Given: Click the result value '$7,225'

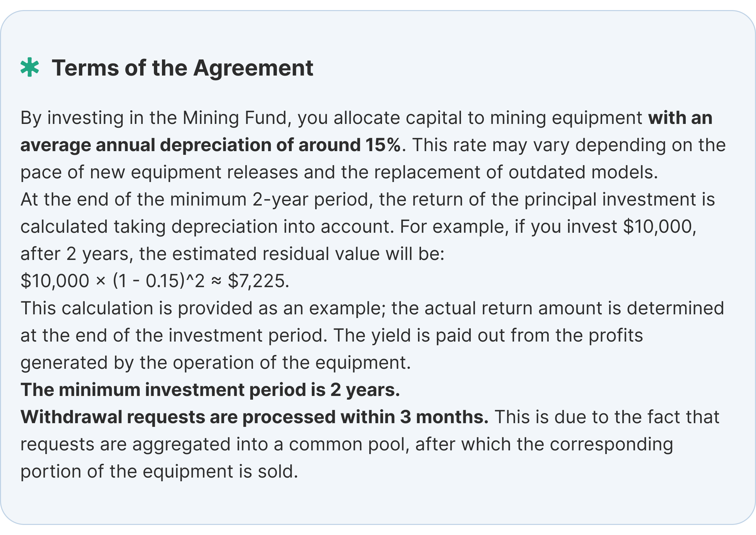Looking at the screenshot, I should tap(257, 281).
